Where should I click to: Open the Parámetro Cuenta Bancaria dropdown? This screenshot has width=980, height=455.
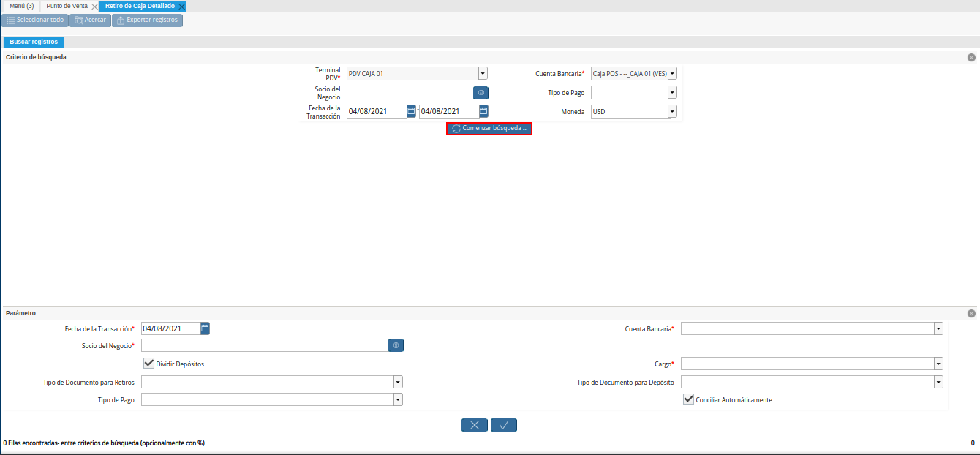point(938,328)
